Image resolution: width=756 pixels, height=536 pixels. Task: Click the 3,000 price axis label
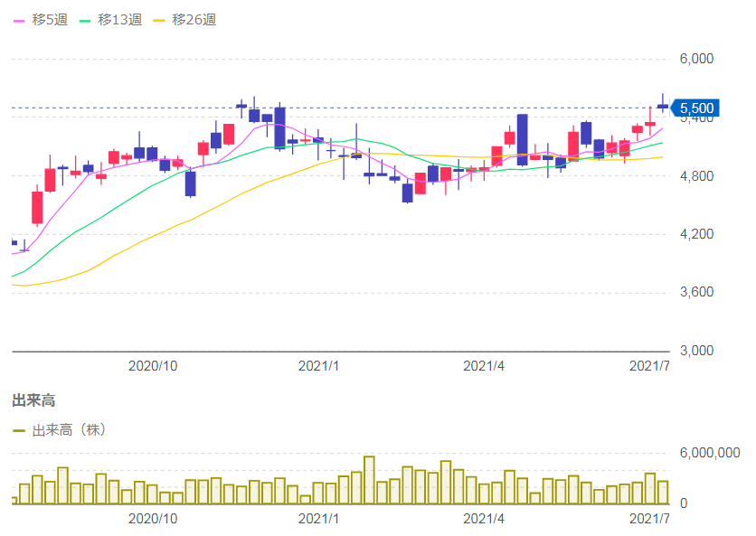696,351
